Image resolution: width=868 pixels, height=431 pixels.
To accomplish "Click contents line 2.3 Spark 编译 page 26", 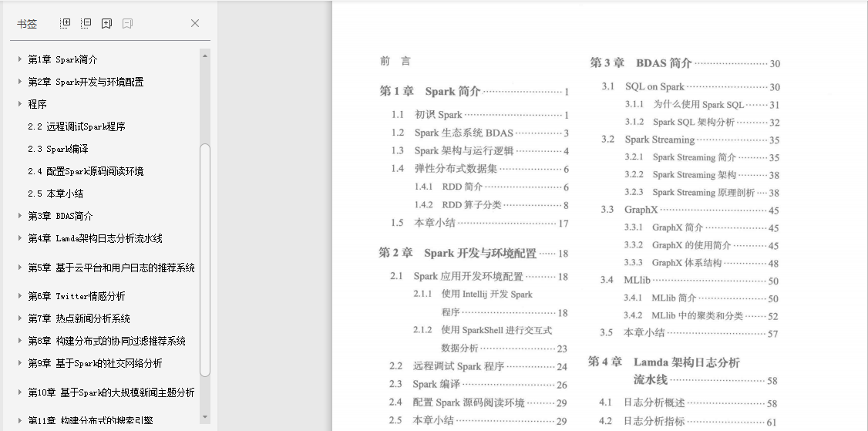I will 478,385.
